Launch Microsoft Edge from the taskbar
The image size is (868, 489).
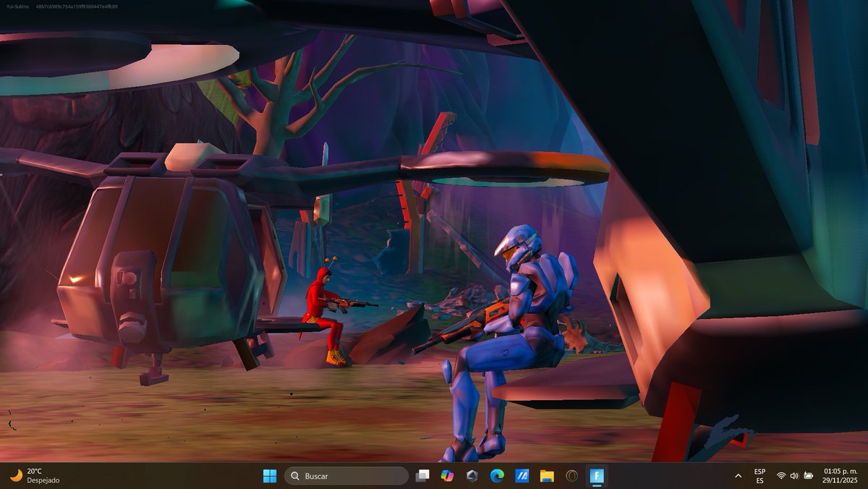point(497,476)
